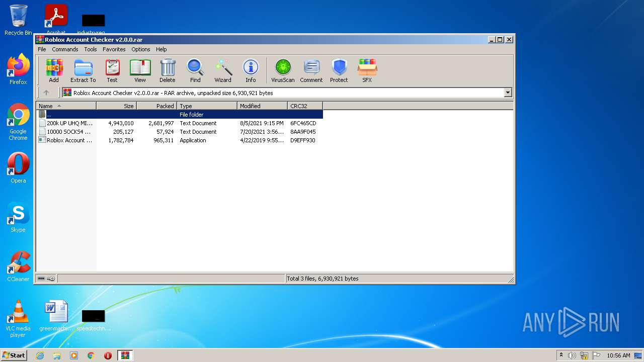The width and height of the screenshot is (644, 362).
Task: Click media player taskbar icon
Action: (x=74, y=355)
